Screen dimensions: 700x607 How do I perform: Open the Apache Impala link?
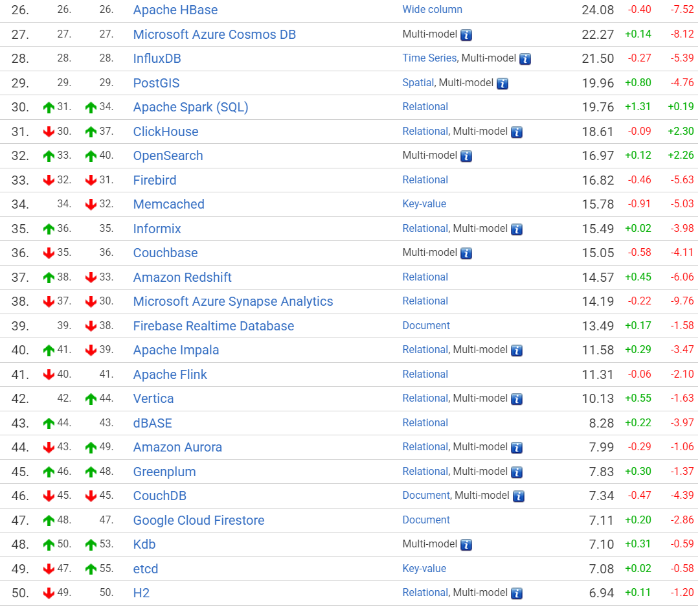(176, 350)
